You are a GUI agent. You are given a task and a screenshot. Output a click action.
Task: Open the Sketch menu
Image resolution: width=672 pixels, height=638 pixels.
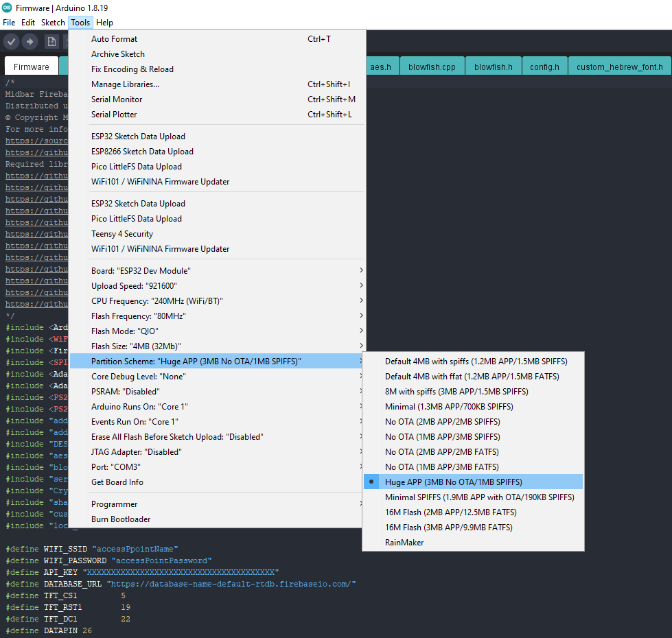pos(53,22)
